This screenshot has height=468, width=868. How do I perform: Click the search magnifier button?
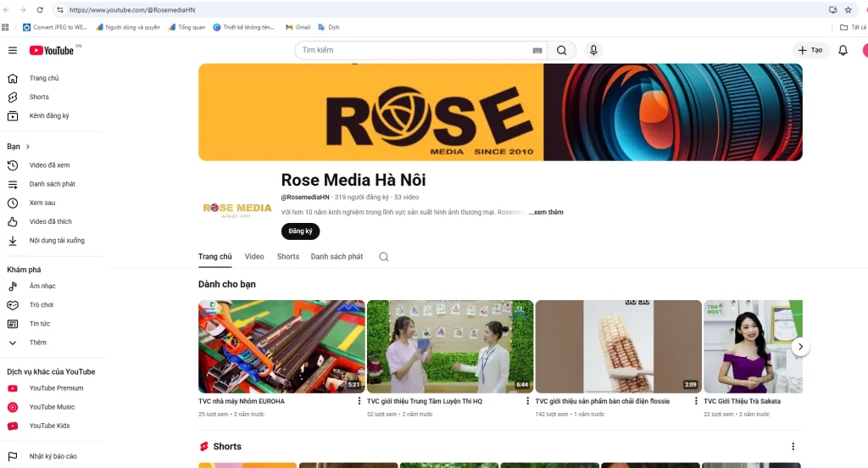coord(561,50)
